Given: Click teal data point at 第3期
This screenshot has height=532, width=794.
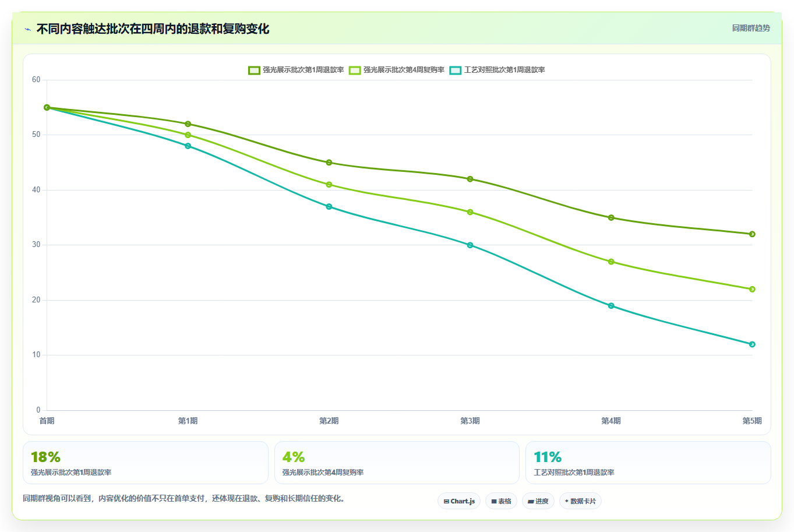Looking at the screenshot, I should [470, 245].
